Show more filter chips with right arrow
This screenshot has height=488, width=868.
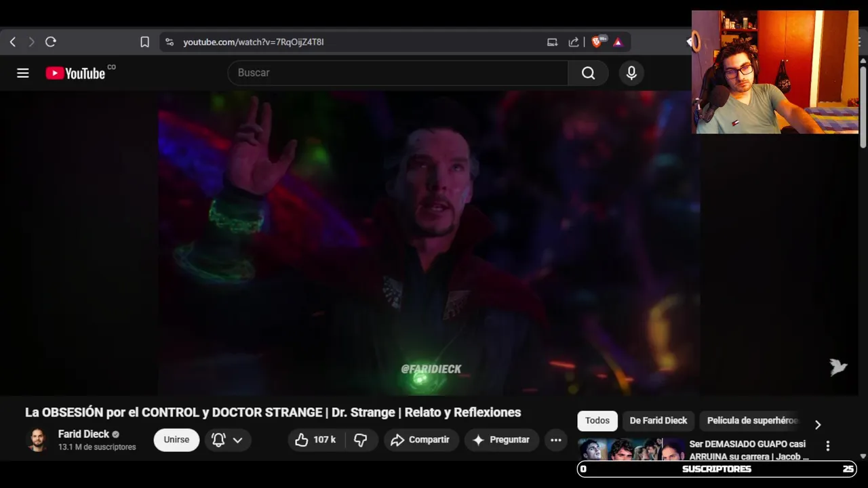(818, 424)
